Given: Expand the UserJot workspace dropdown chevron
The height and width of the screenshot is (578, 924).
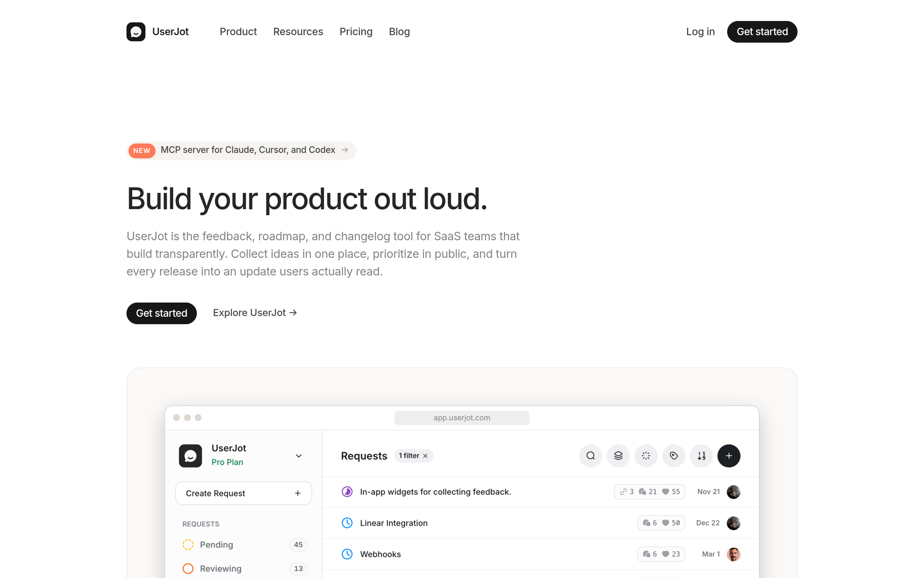Looking at the screenshot, I should pyautogui.click(x=299, y=456).
